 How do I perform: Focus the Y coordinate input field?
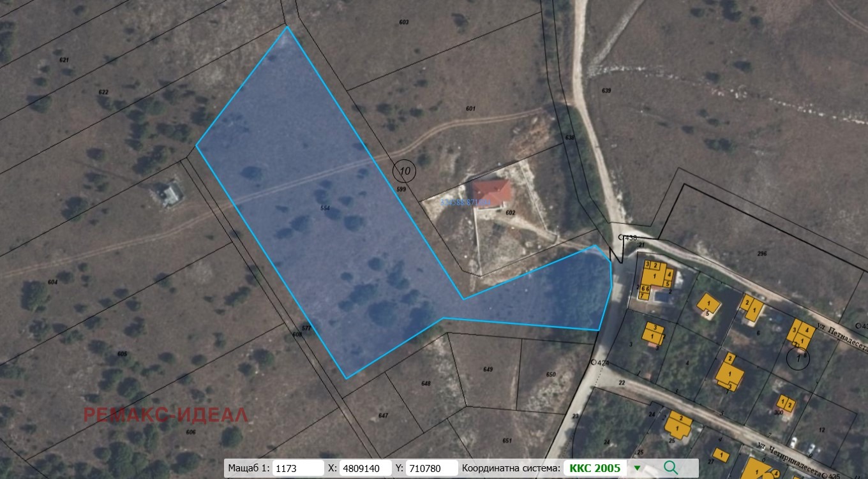(432, 468)
